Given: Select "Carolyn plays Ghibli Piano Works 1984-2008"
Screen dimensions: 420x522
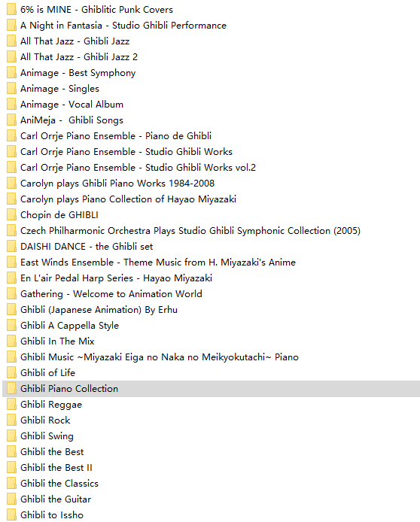Looking at the screenshot, I should [117, 183].
